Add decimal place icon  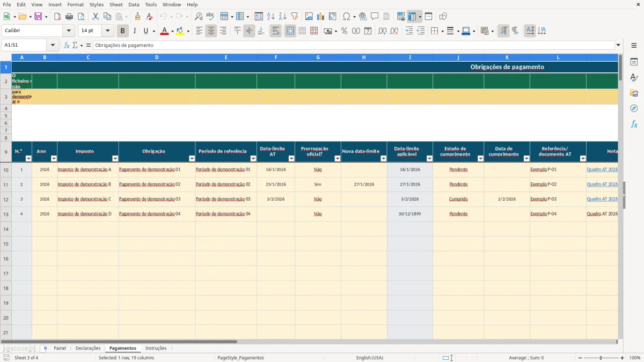383,31
